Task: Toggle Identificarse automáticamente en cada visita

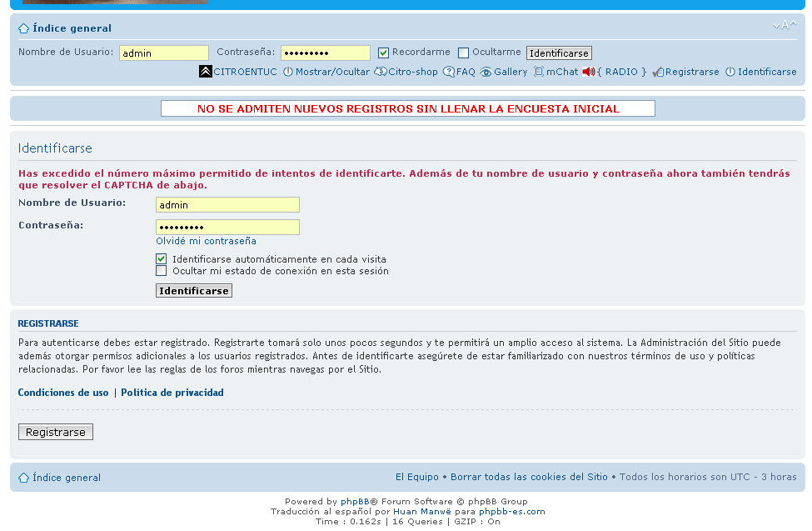Action: point(162,258)
